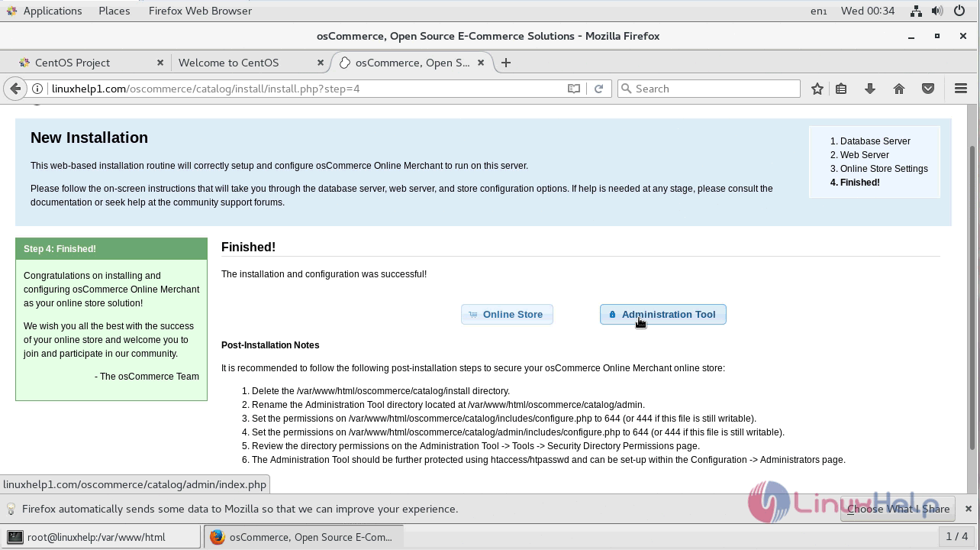
Task: Minimize the Firefox window
Action: (x=911, y=36)
